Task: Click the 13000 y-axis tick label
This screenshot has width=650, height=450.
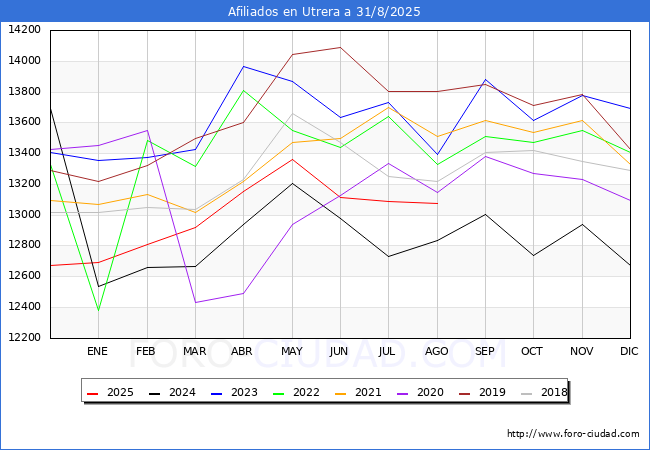Action: (24, 215)
